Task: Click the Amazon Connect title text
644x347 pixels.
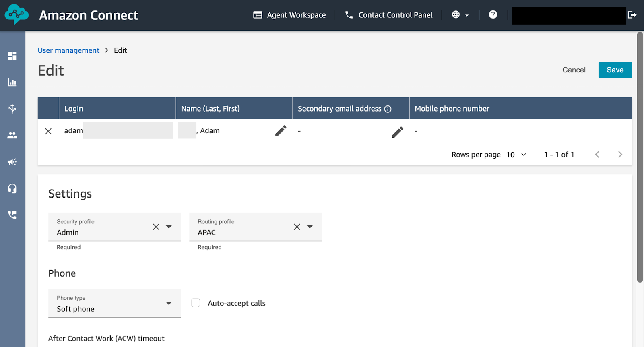Action: pos(89,15)
